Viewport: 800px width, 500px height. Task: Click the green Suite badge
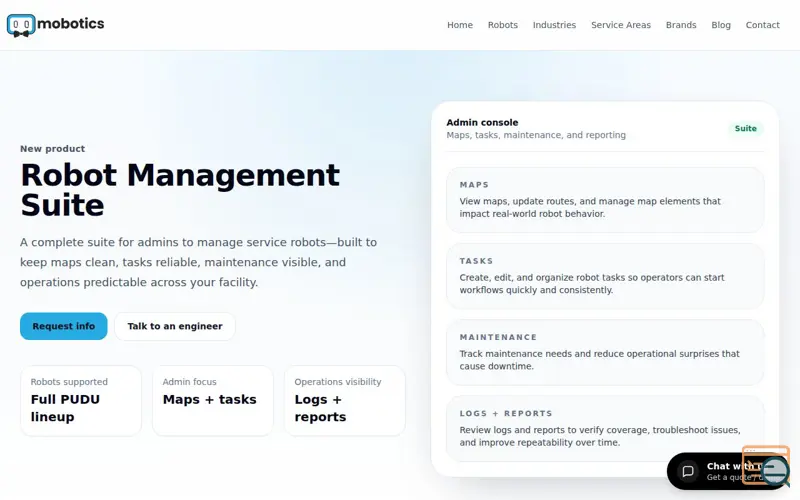(x=745, y=129)
